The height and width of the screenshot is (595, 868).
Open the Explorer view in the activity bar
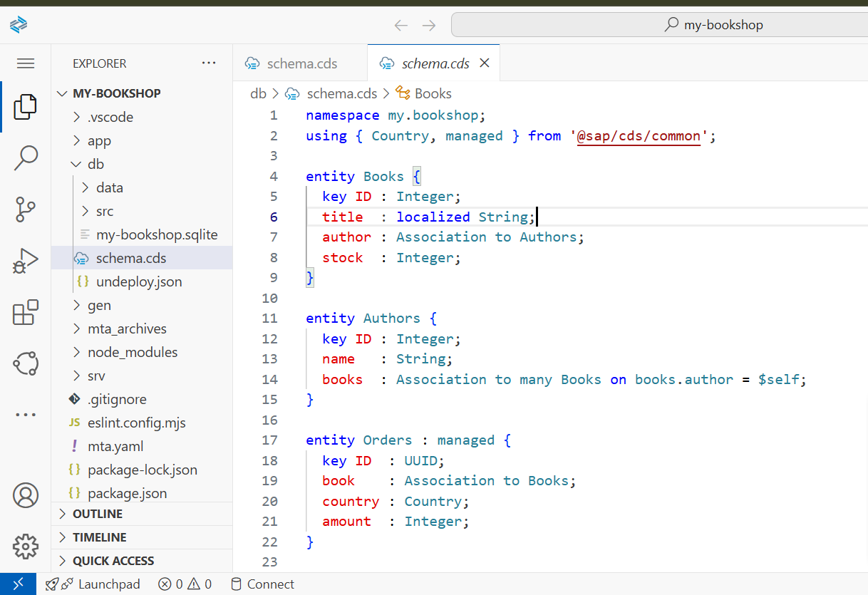point(26,107)
